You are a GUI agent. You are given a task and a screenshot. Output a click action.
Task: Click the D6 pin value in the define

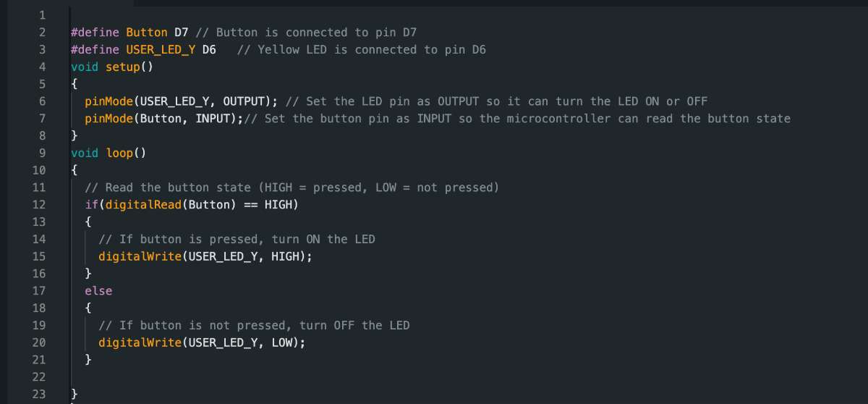coord(208,49)
